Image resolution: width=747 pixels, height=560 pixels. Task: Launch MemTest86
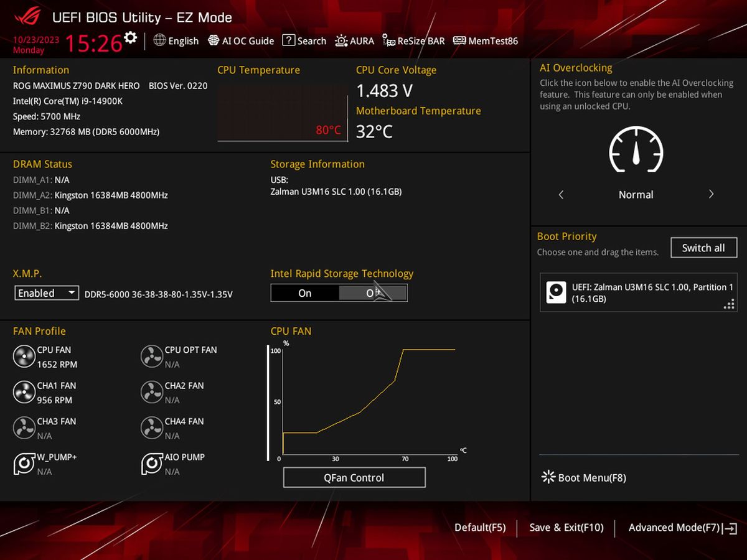pos(486,40)
